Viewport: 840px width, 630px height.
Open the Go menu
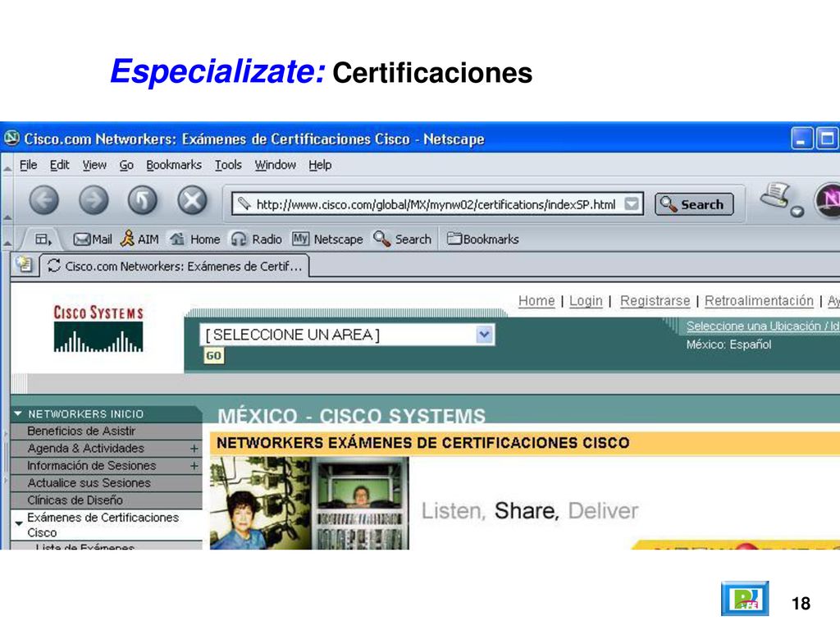tap(126, 165)
